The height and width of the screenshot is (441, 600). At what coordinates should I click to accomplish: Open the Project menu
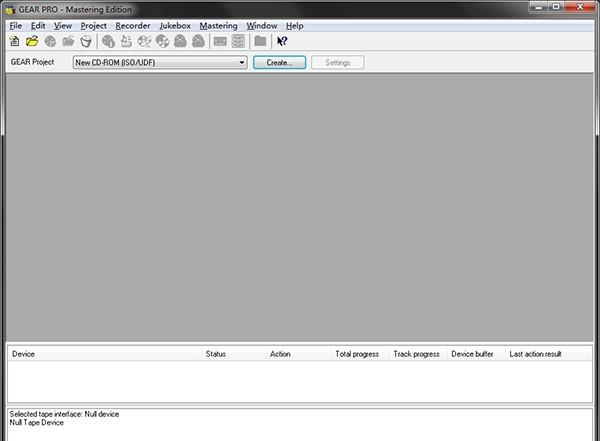(93, 26)
